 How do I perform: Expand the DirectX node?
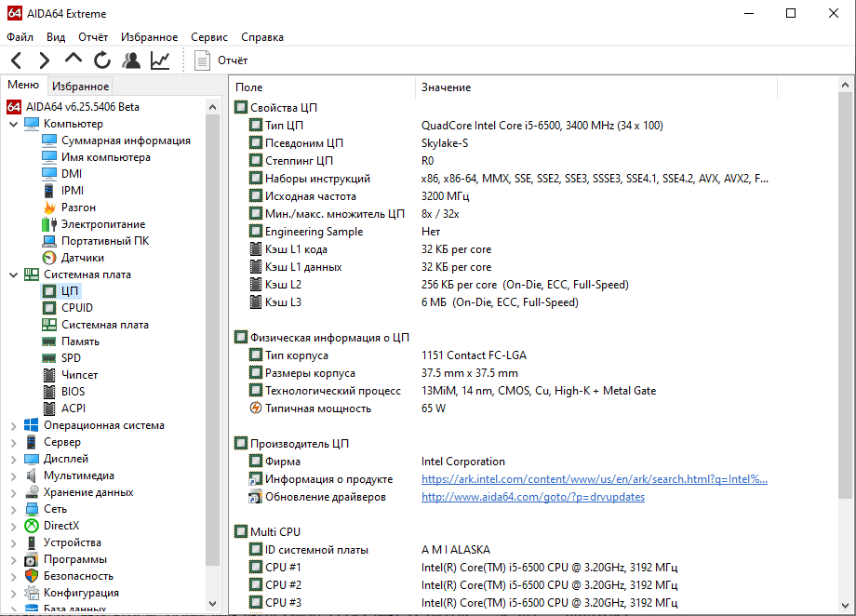tap(14, 526)
